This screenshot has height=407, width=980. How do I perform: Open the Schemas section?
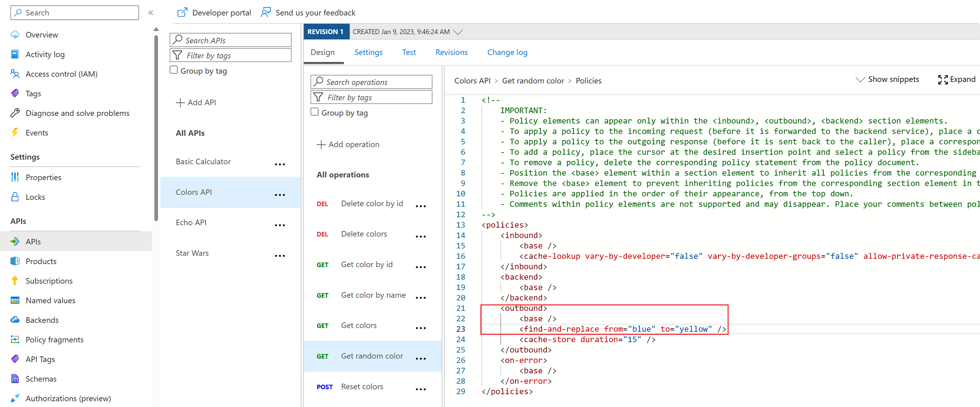41,379
